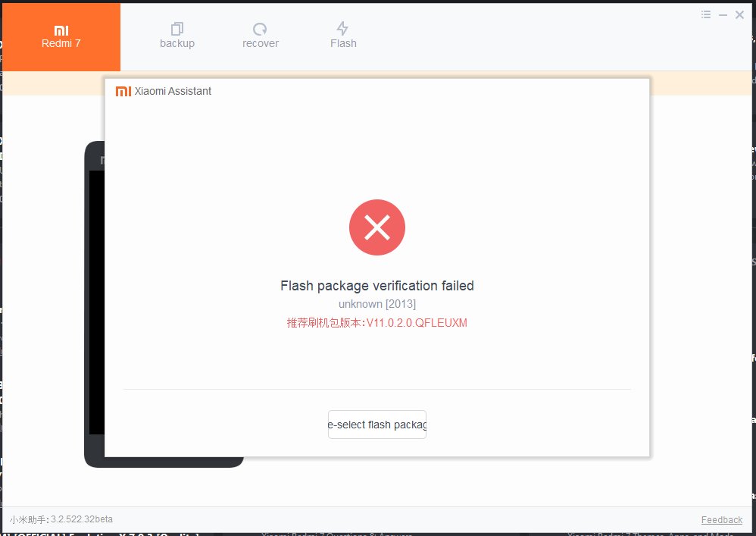Click the orange Mi logo in the dialog
Image resolution: width=756 pixels, height=536 pixels.
(123, 91)
